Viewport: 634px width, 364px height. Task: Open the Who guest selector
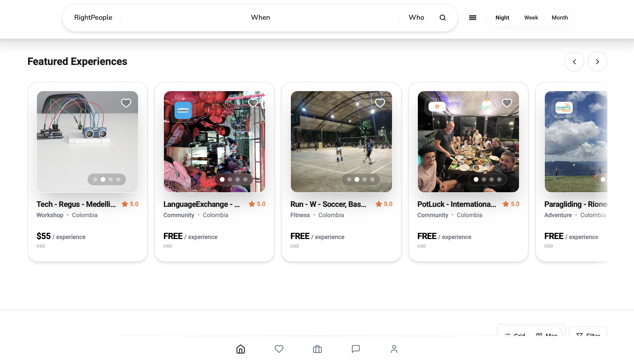point(416,17)
